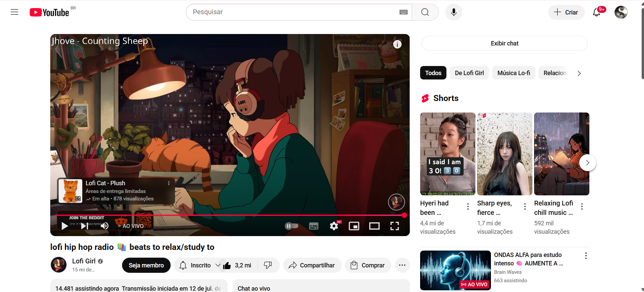
Task: Open ONDAS ALFA live video thumbnail
Action: click(455, 270)
